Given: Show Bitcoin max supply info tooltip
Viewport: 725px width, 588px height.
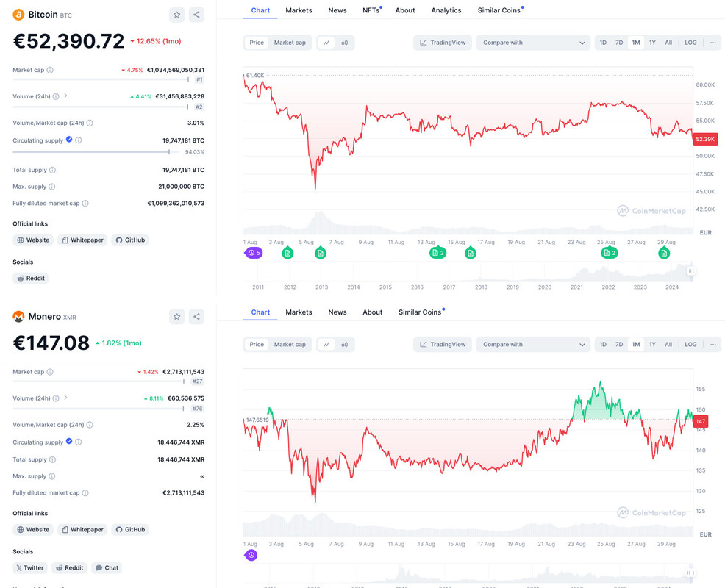Looking at the screenshot, I should pos(51,187).
